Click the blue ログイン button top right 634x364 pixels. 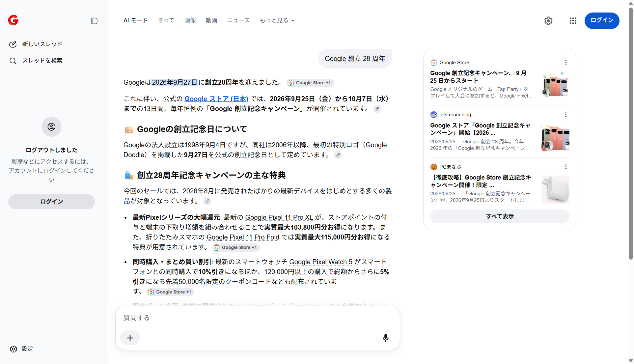602,20
